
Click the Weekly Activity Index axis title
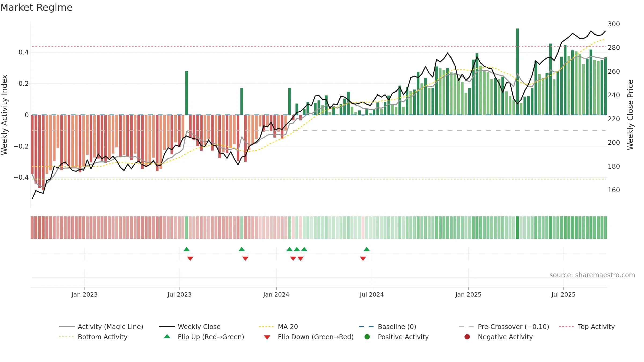click(x=5, y=115)
